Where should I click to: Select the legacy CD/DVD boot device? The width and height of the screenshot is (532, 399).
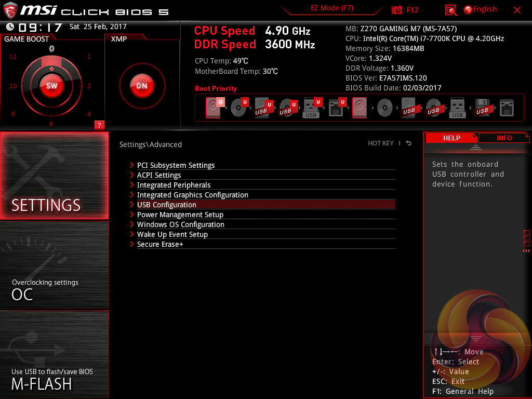tap(385, 108)
